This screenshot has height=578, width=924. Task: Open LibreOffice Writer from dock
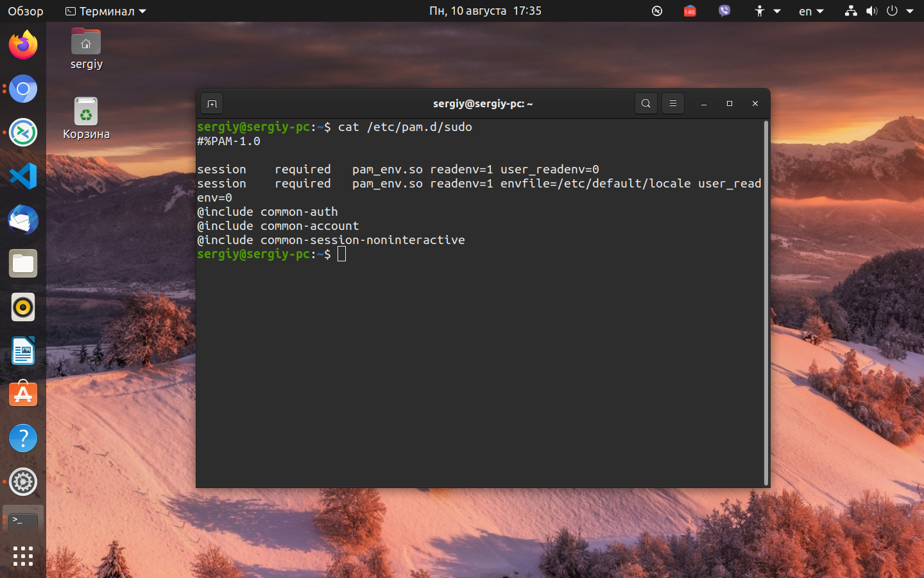click(x=23, y=351)
